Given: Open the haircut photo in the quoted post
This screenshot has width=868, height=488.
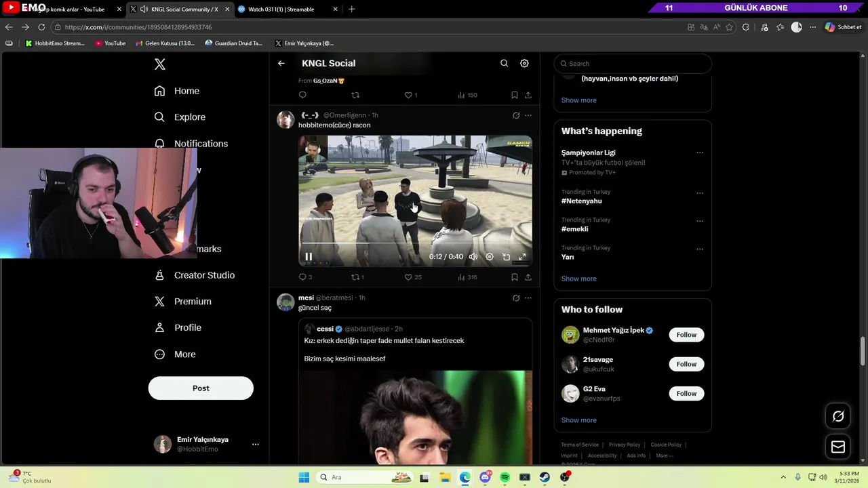Looking at the screenshot, I should [415, 418].
